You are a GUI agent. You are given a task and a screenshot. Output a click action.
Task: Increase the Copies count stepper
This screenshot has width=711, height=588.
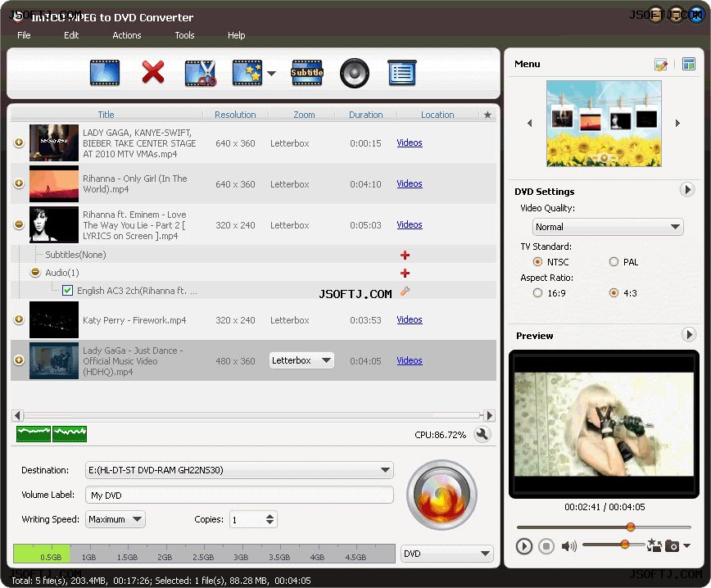tap(269, 516)
